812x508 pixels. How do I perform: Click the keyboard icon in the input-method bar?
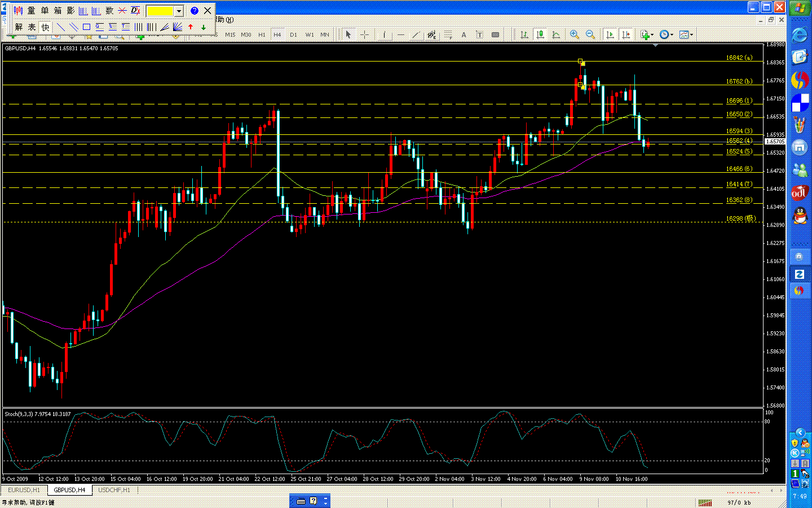301,501
